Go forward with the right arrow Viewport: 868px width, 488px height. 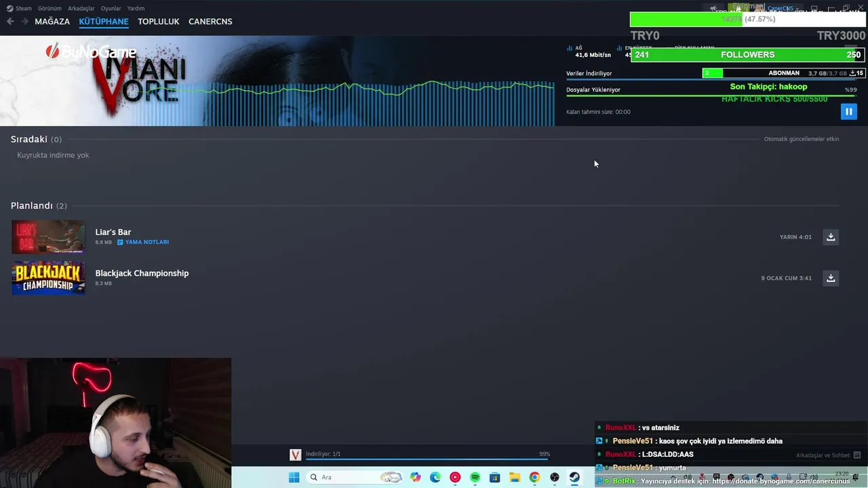point(25,22)
